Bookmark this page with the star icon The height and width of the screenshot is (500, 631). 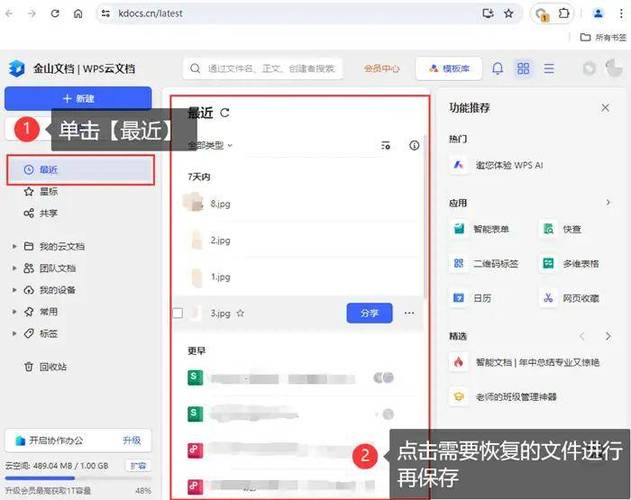pyautogui.click(x=509, y=14)
